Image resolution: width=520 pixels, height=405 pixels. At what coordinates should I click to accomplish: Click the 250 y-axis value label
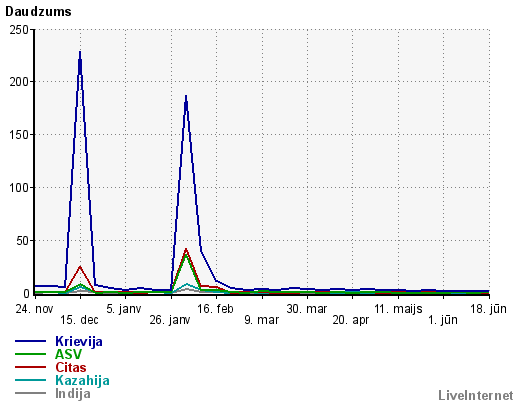(19, 30)
